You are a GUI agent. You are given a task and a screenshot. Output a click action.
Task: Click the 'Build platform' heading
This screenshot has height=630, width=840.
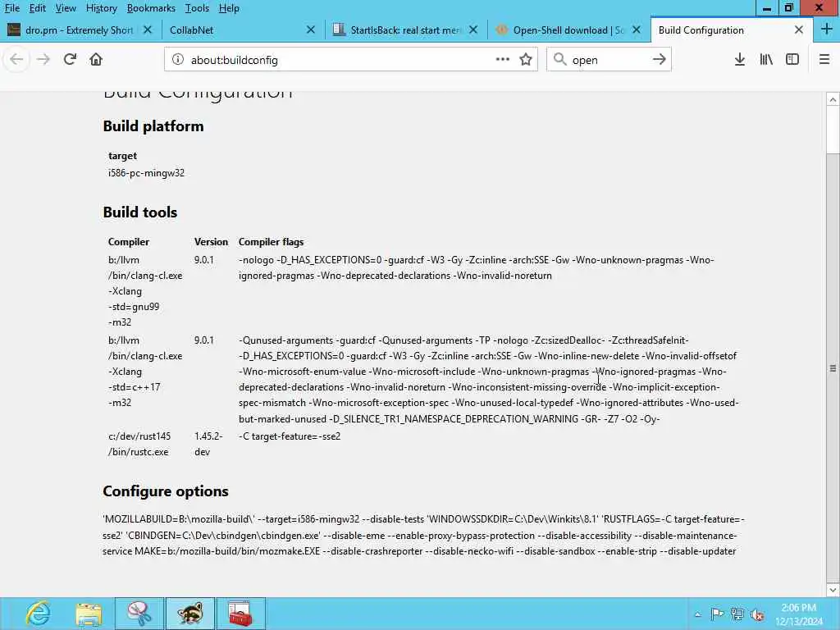pos(153,126)
